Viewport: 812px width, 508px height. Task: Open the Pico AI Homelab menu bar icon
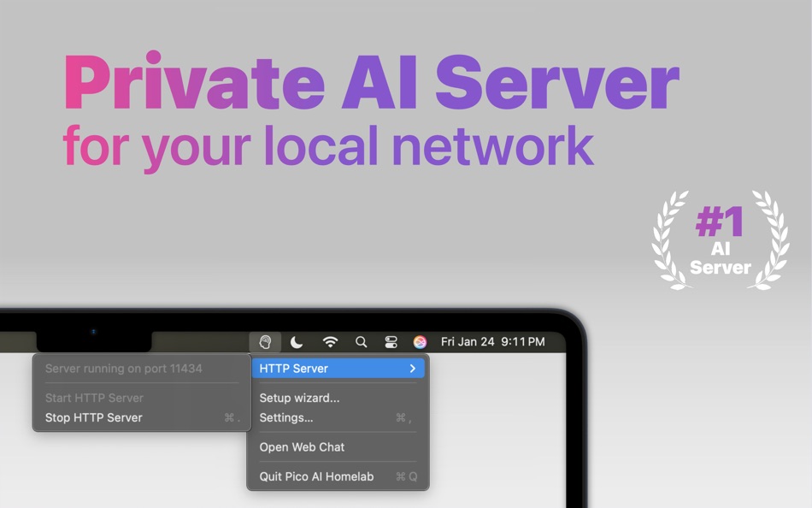coord(265,341)
